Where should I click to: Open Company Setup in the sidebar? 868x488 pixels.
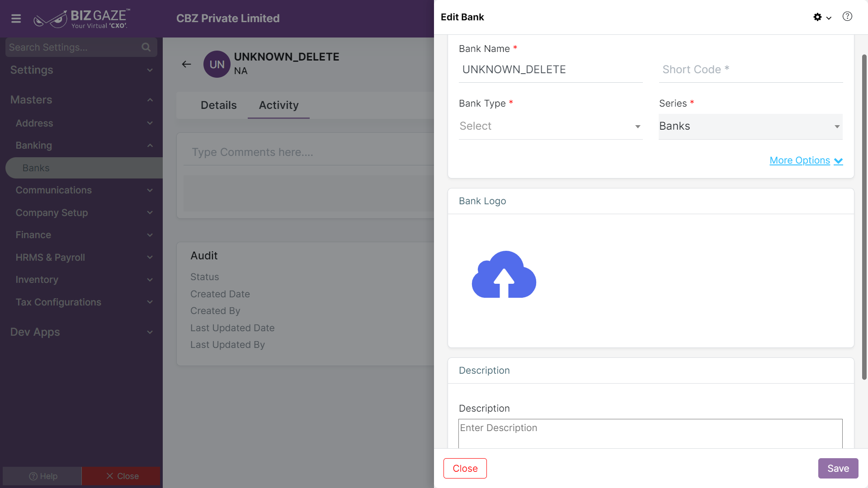pyautogui.click(x=52, y=213)
